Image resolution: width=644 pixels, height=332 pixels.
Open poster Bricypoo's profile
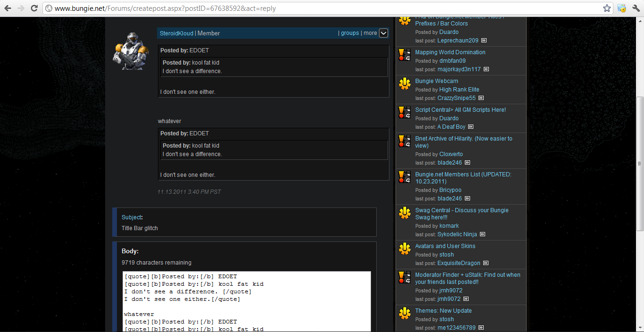pyautogui.click(x=450, y=190)
